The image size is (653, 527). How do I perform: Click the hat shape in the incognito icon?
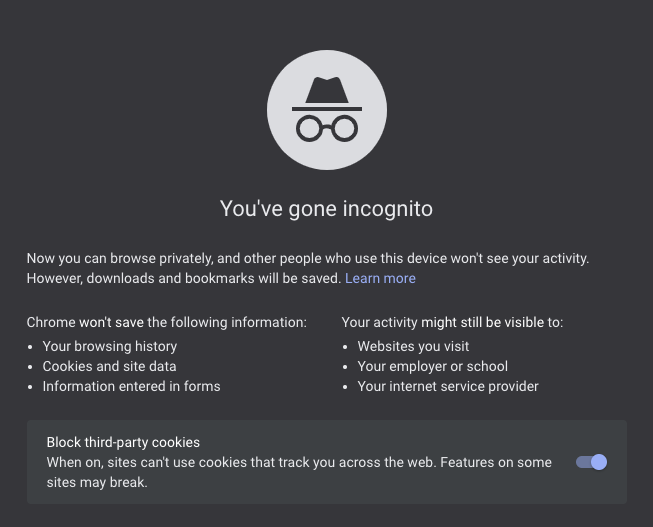[326, 91]
